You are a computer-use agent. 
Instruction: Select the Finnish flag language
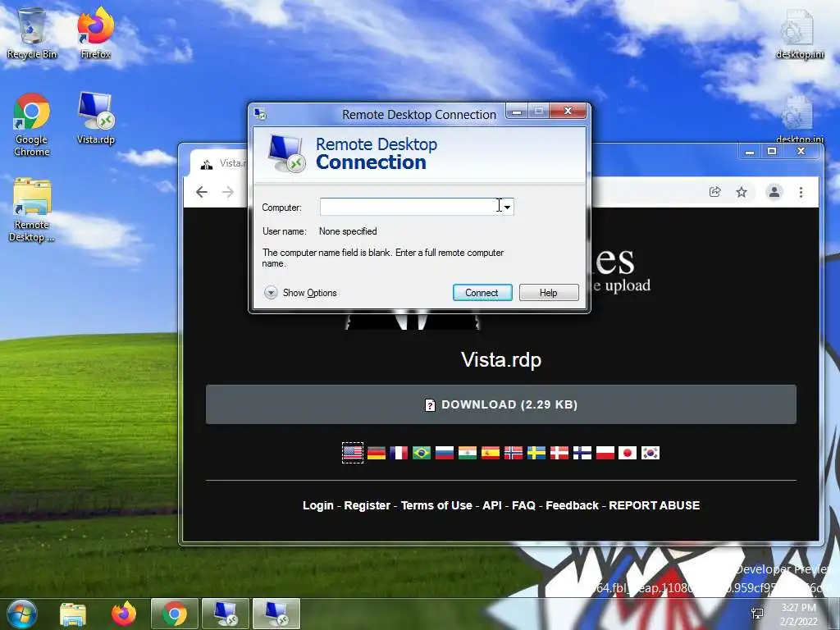pos(582,453)
